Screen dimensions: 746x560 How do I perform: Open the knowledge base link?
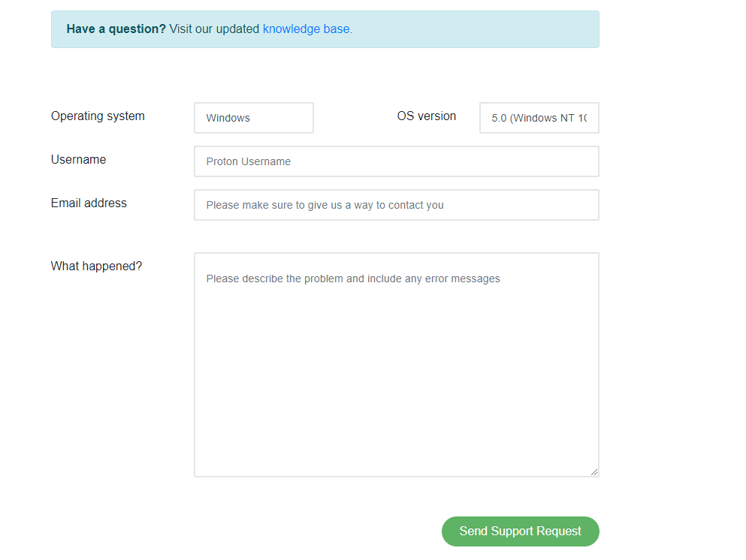pos(306,29)
